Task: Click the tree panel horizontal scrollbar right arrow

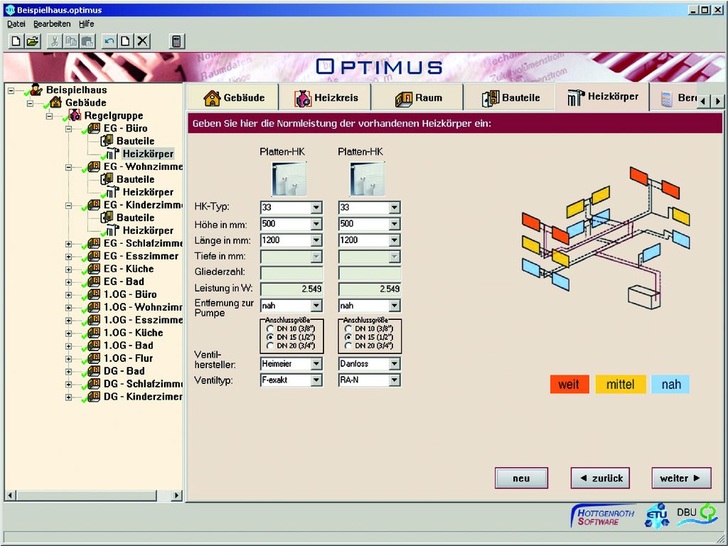Action: click(176, 495)
